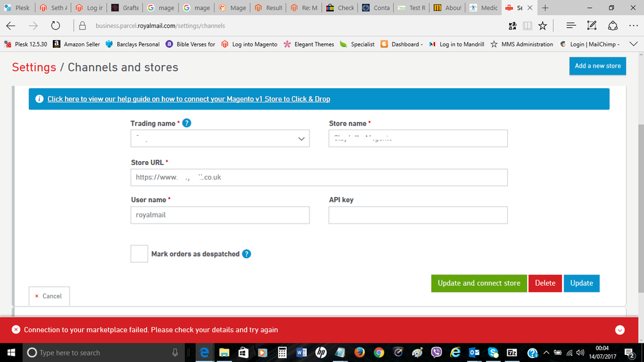
Task: Click the padlock site security icon
Action: click(x=83, y=26)
